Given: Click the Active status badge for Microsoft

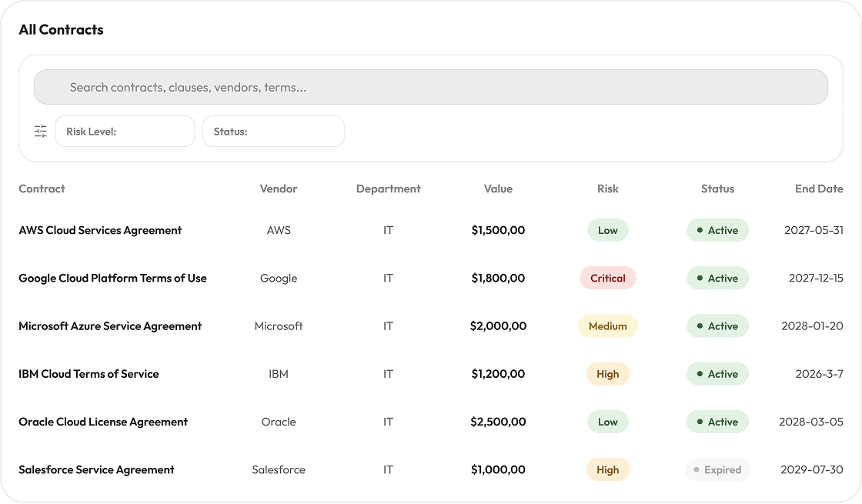Looking at the screenshot, I should (x=717, y=326).
